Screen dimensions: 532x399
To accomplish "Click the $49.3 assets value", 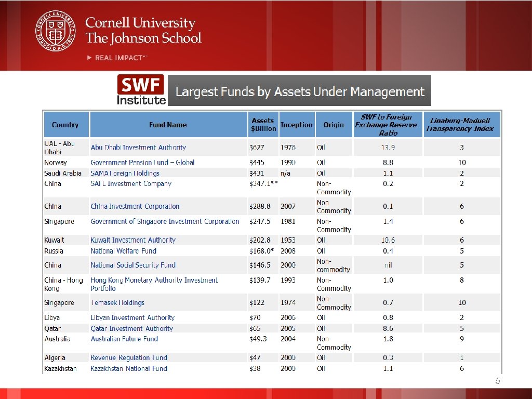I will [258, 339].
